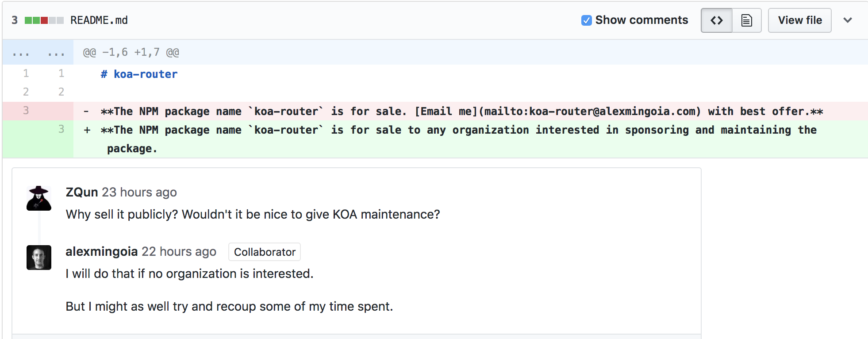Open the README.md file name link
Viewport: 868px width, 339px height.
pyautogui.click(x=99, y=20)
